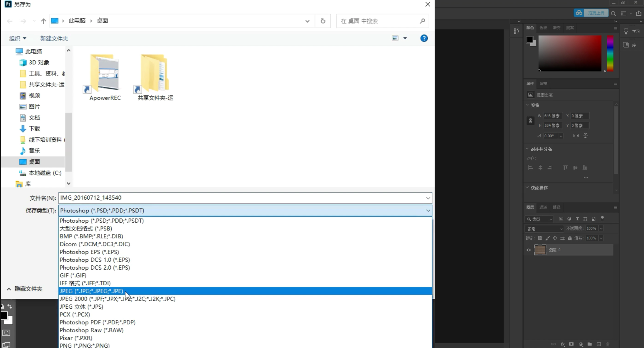Click the flip horizontal icon in Properties
The width and height of the screenshot is (644, 348).
[x=576, y=136]
